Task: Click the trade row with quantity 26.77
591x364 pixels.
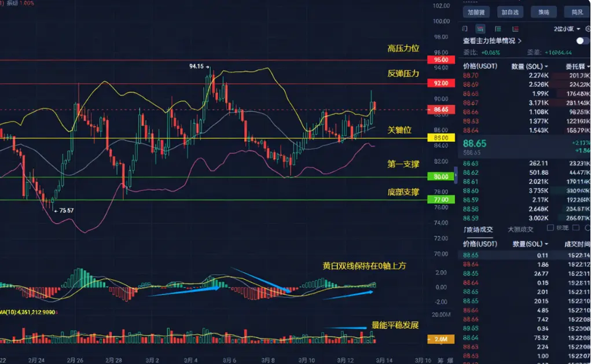Action: point(524,274)
